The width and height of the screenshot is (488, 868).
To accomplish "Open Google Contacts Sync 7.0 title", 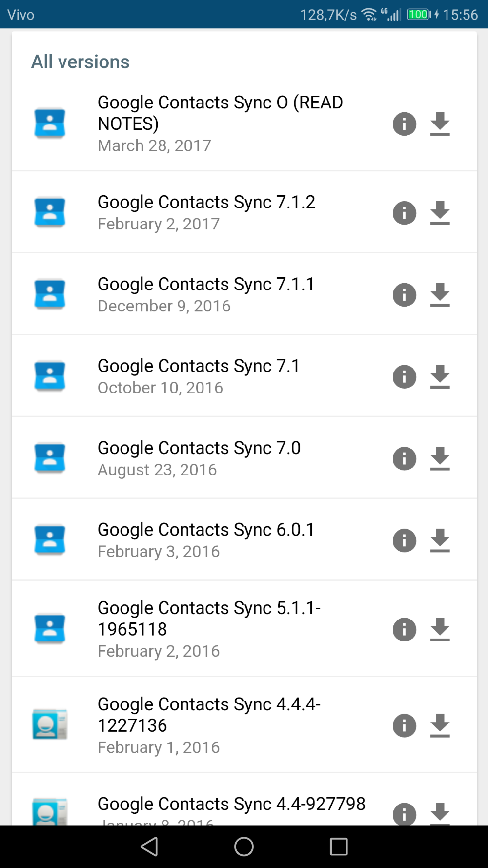I will [199, 448].
